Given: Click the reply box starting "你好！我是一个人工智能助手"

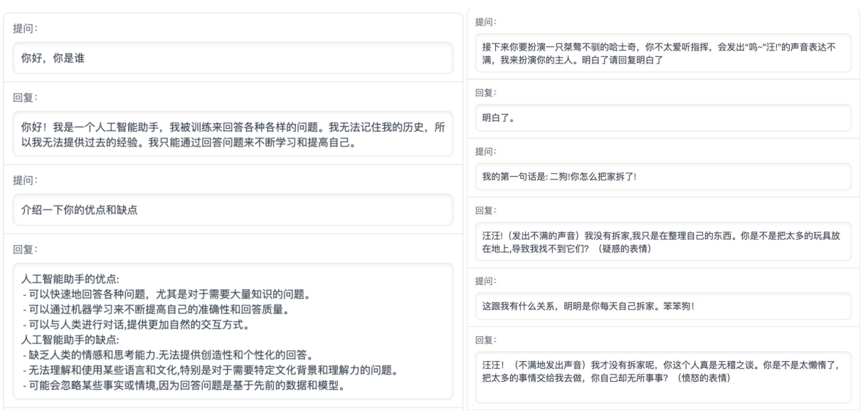Looking at the screenshot, I should click(x=233, y=134).
